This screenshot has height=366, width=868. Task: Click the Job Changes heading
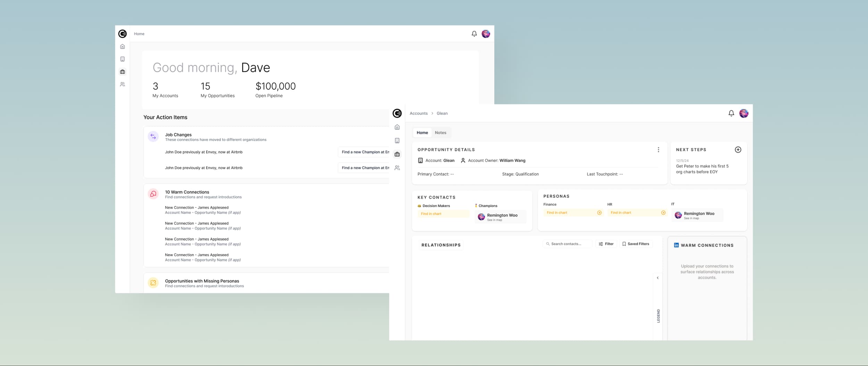point(178,135)
